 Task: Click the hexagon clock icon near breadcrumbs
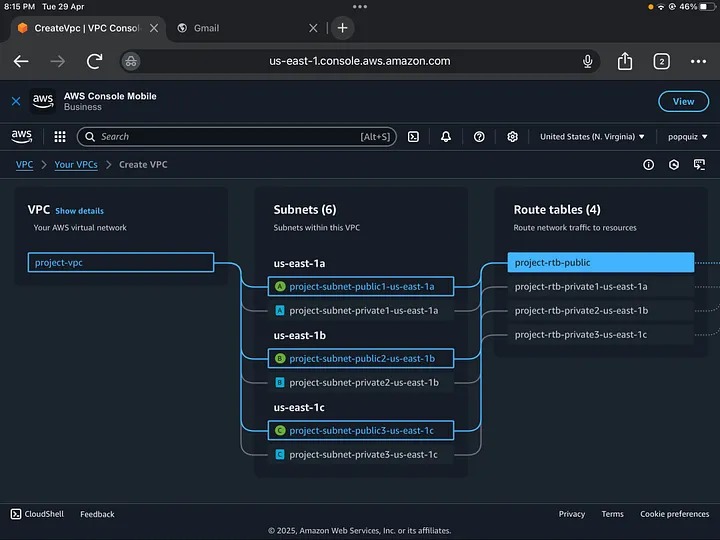[674, 164]
